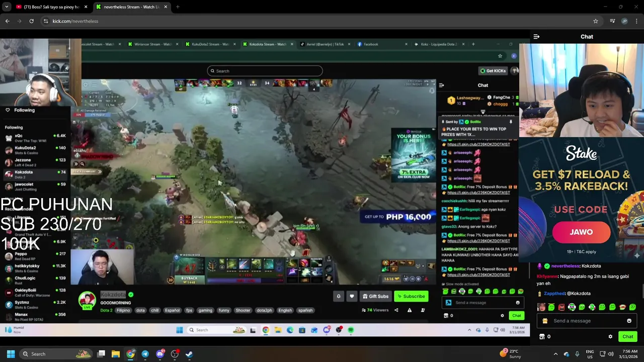Report the Kokzdota stream via warning icon
This screenshot has height=362, width=644.
click(410, 310)
